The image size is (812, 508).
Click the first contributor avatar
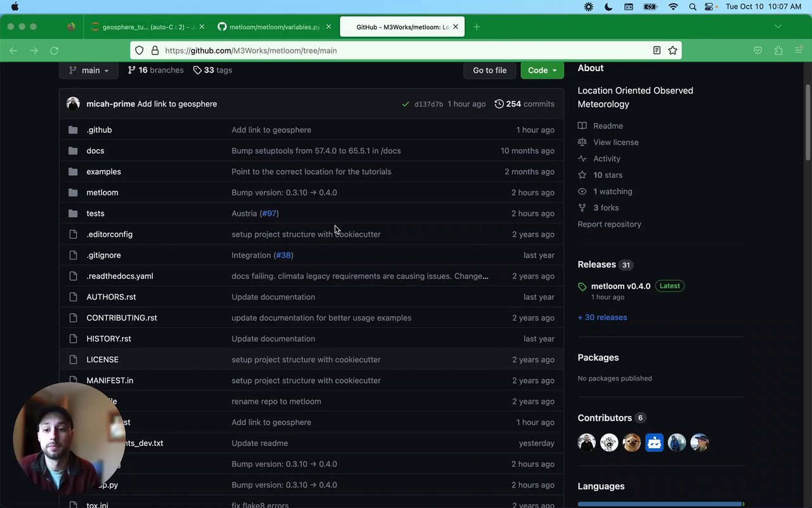tap(587, 443)
